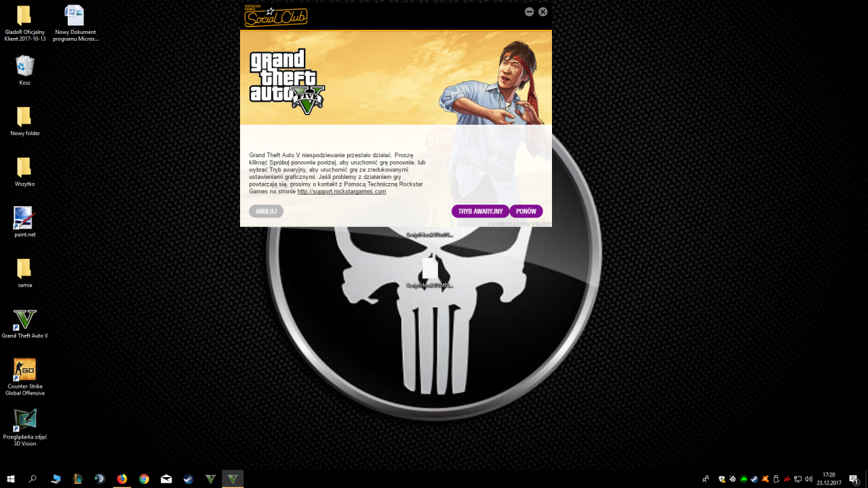
Task: Select the samia folder on desktop
Action: tap(24, 273)
